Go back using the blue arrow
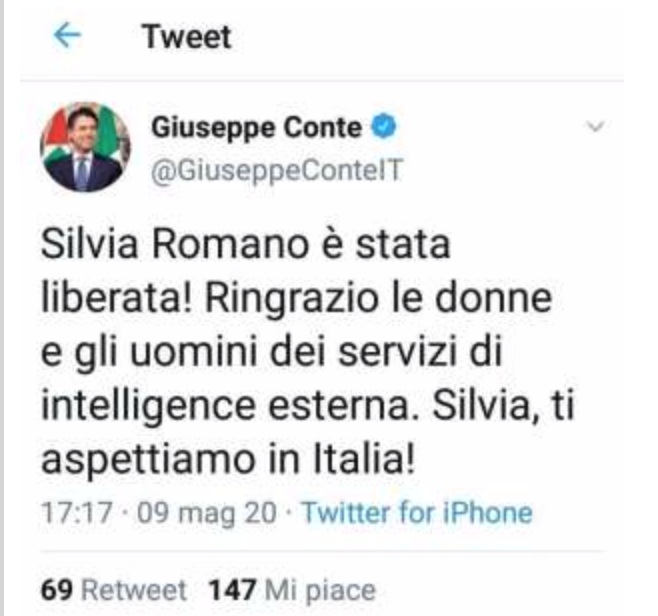658x616 pixels. click(68, 36)
